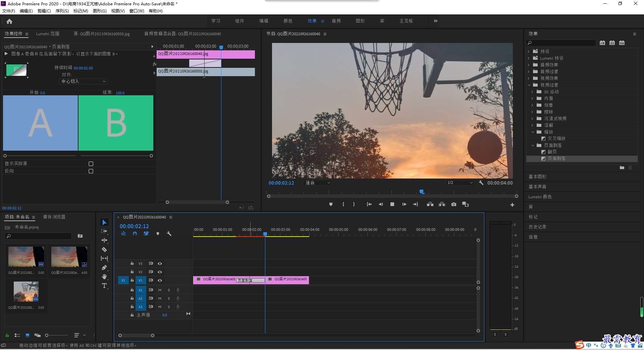
Task: Toggle V3 track output eye
Action: coord(160,264)
